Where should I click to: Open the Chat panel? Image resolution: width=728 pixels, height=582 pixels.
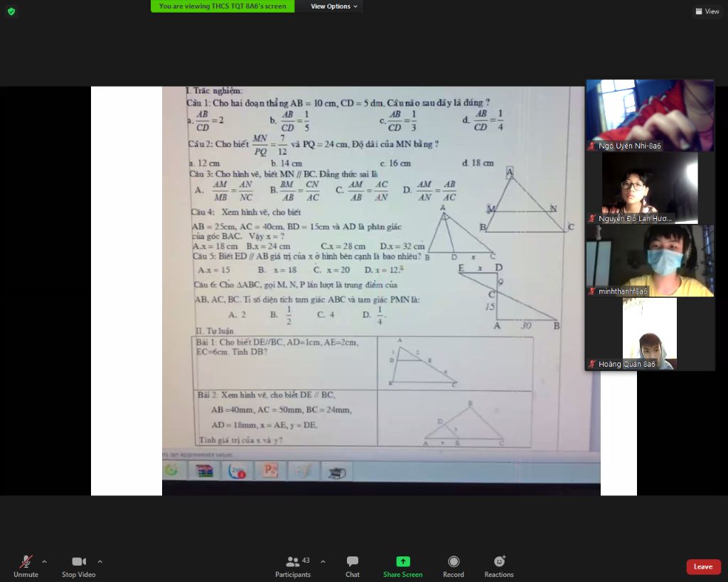pos(353,566)
